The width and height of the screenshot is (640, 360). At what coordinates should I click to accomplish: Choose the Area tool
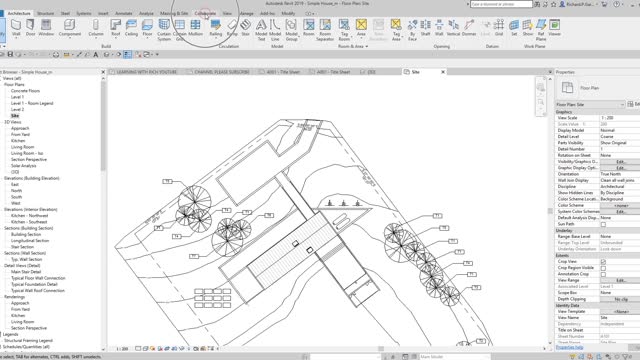(x=361, y=28)
